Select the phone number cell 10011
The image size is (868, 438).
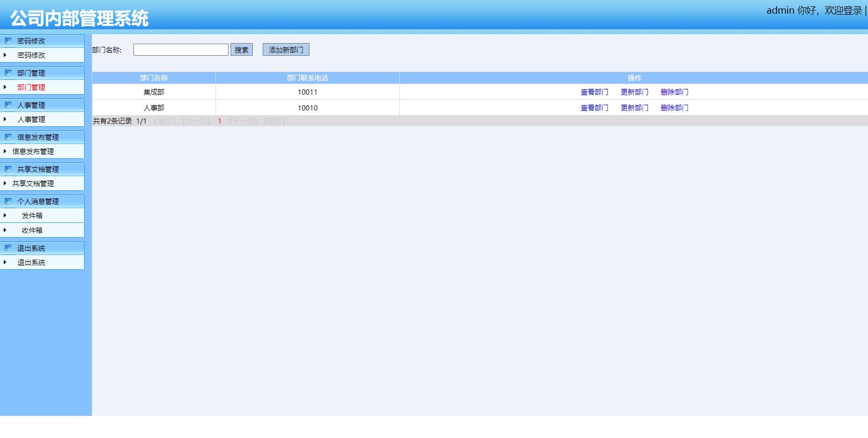[x=307, y=92]
